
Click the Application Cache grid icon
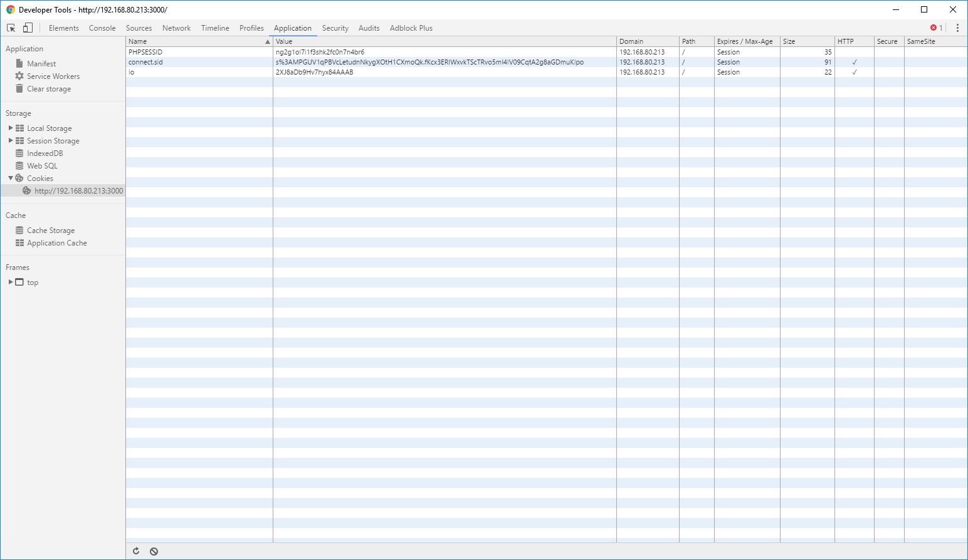20,242
